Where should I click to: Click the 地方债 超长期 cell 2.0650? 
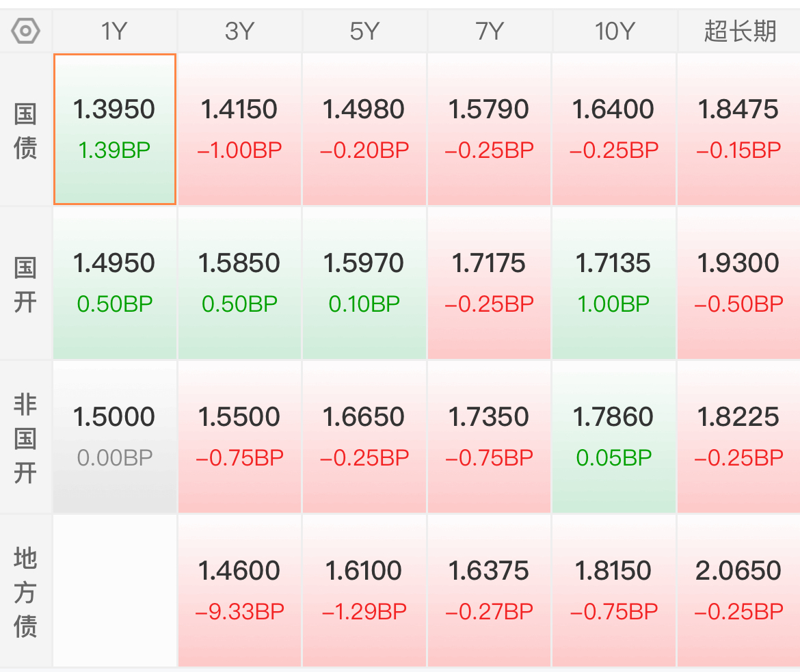tap(738, 591)
